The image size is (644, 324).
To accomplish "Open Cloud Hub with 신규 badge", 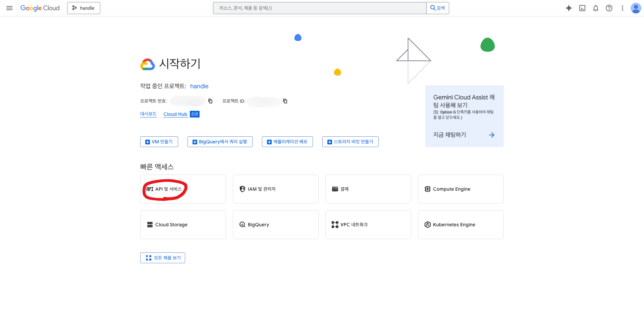I will [x=175, y=114].
